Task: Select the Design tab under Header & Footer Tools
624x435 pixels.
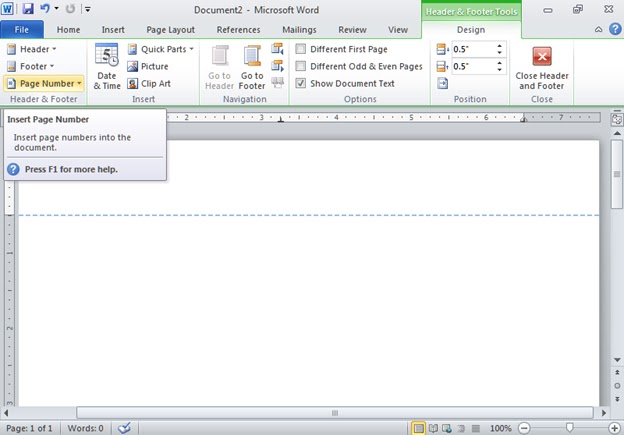Action: pyautogui.click(x=471, y=30)
